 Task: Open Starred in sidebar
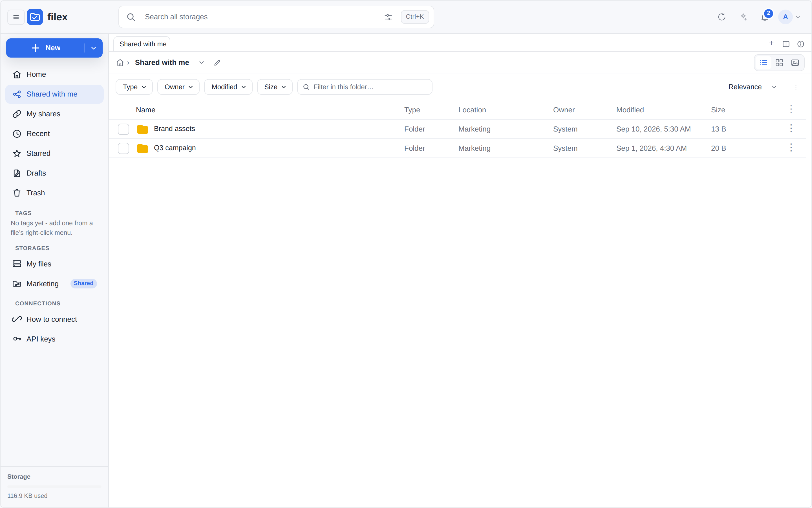54,154
